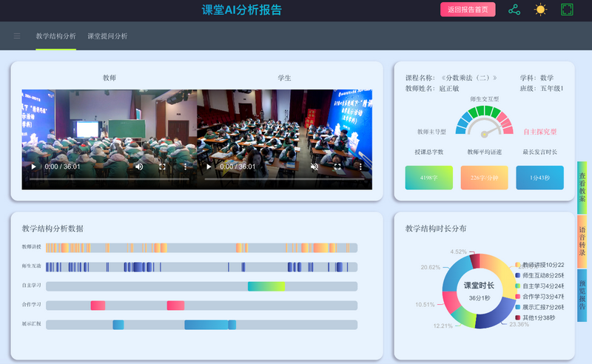Enter fullscreen using the header frame icon

coord(567,10)
